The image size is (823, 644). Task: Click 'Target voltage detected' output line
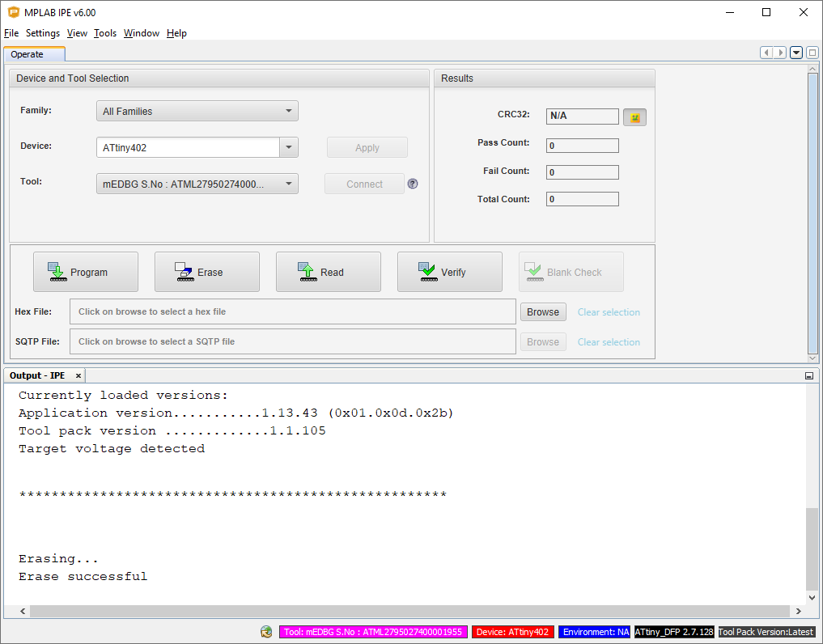click(112, 449)
